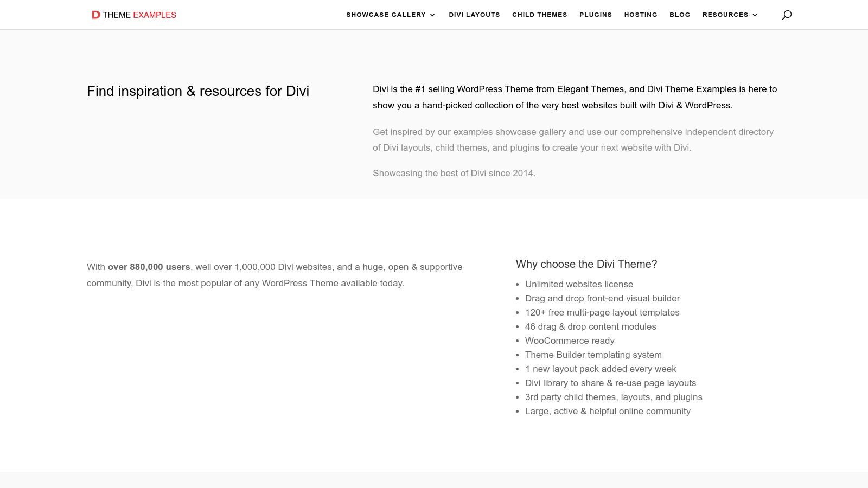The width and height of the screenshot is (868, 488).
Task: Open the HOSTING page
Action: [641, 15]
